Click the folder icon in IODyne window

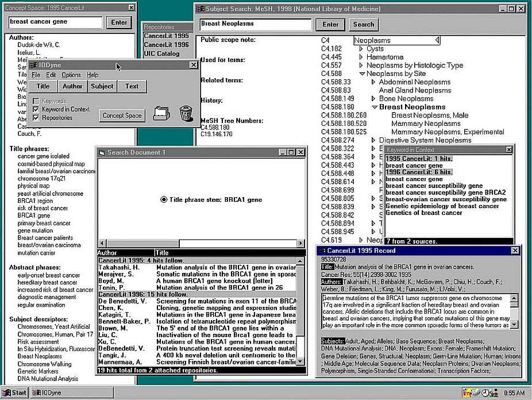coord(162,113)
